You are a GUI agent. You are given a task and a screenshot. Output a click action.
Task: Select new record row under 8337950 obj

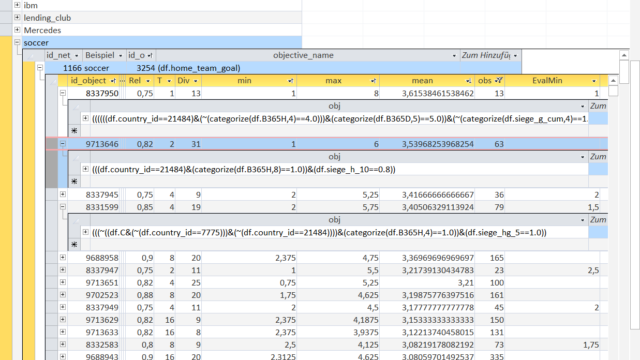point(74,131)
